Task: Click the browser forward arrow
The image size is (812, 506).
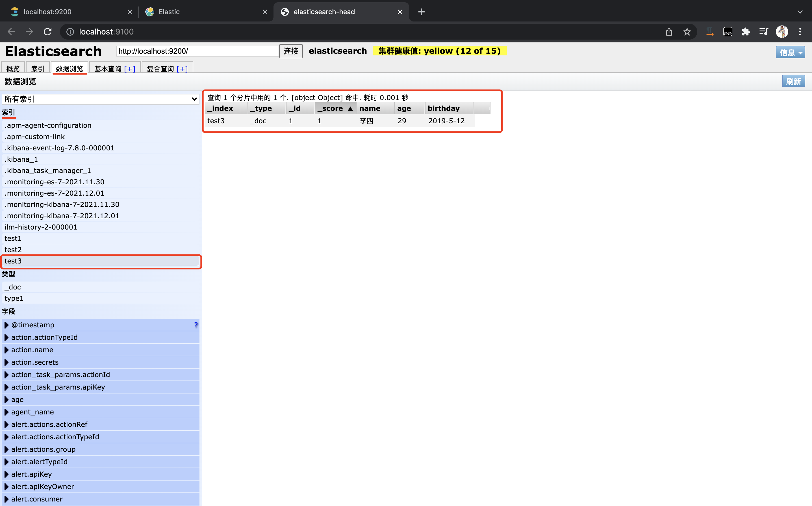Action: pyautogui.click(x=29, y=32)
